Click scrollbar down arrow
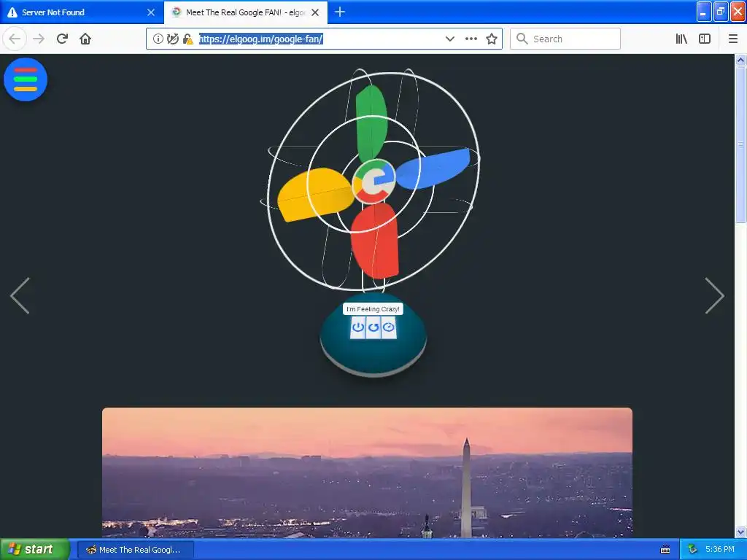Screen dimensions: 747x560 click(740, 532)
